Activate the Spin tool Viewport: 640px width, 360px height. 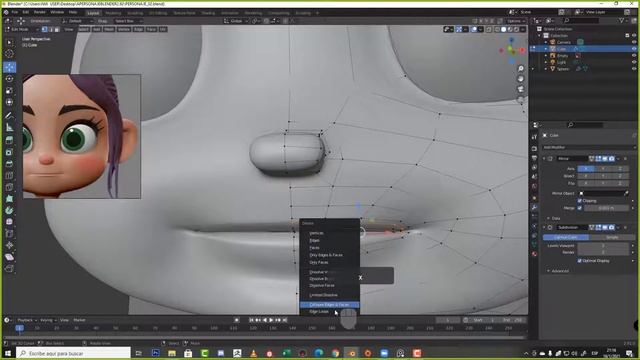9,211
